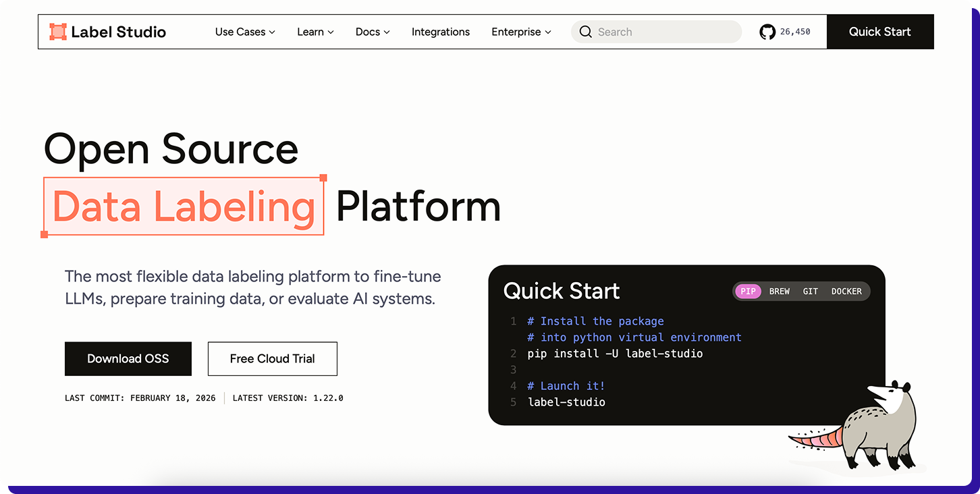Click the Label Studio logo icon
The image size is (980, 494).
coord(58,32)
